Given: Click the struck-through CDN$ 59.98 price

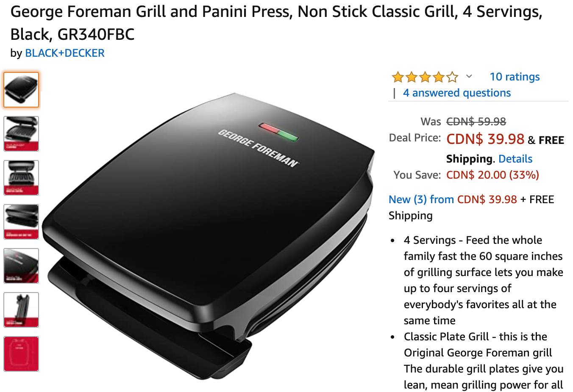Looking at the screenshot, I should pos(476,121).
